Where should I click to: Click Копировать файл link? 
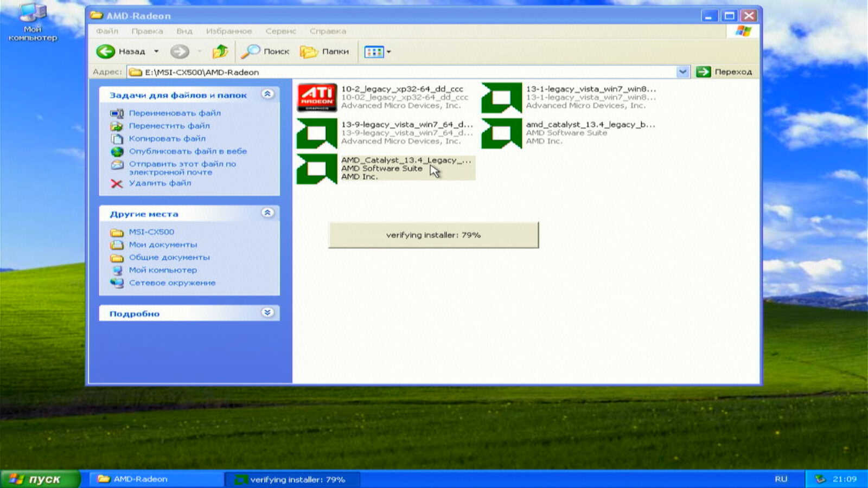click(167, 139)
